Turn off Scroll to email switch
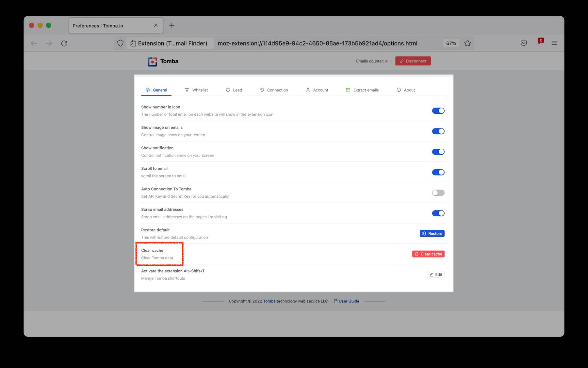This screenshot has height=368, width=588. 438,172
